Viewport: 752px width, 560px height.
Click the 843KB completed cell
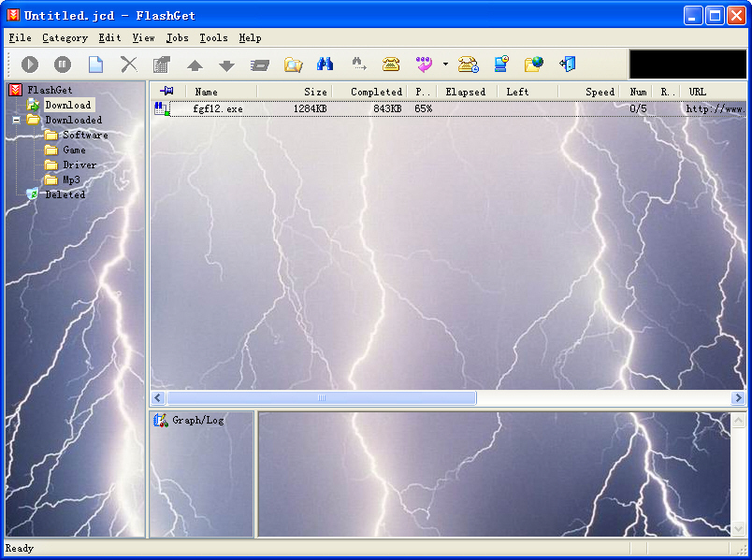[387, 108]
